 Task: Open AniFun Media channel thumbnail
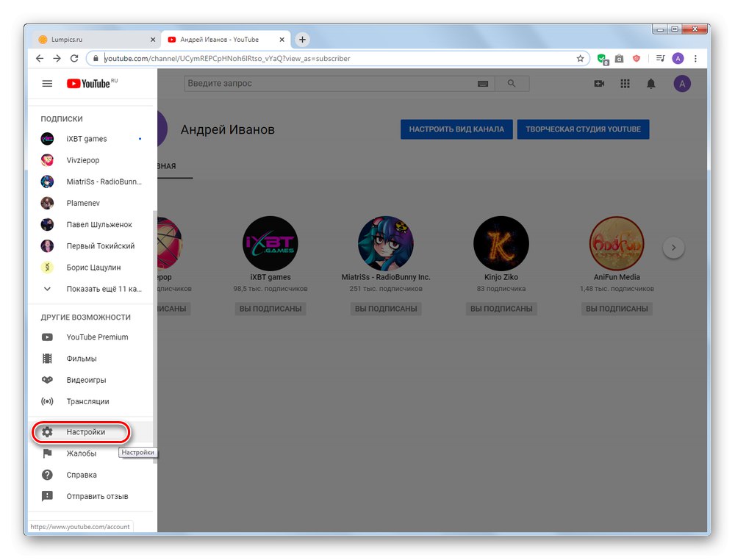pyautogui.click(x=617, y=244)
